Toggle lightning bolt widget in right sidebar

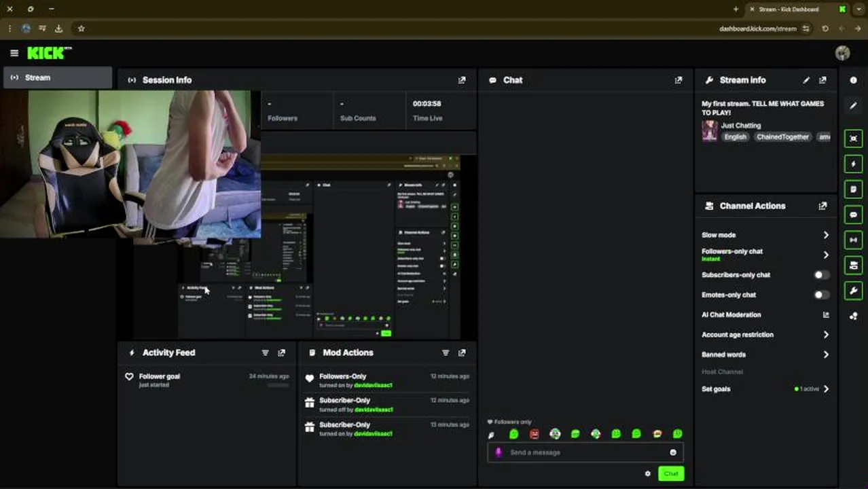click(x=854, y=164)
